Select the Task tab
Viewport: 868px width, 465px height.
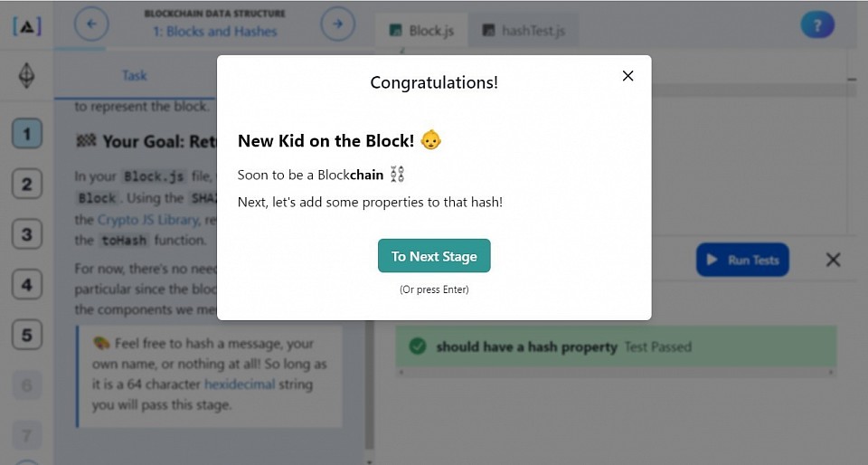[135, 75]
